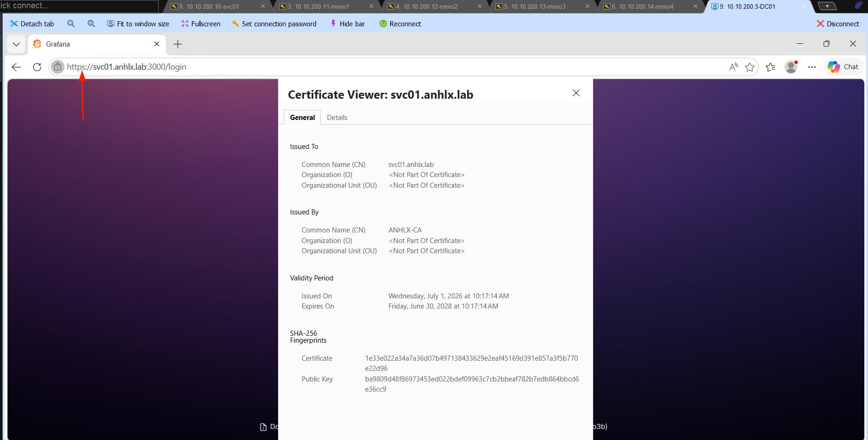868x440 pixels.
Task: Click Fit to window size
Action: [x=138, y=24]
